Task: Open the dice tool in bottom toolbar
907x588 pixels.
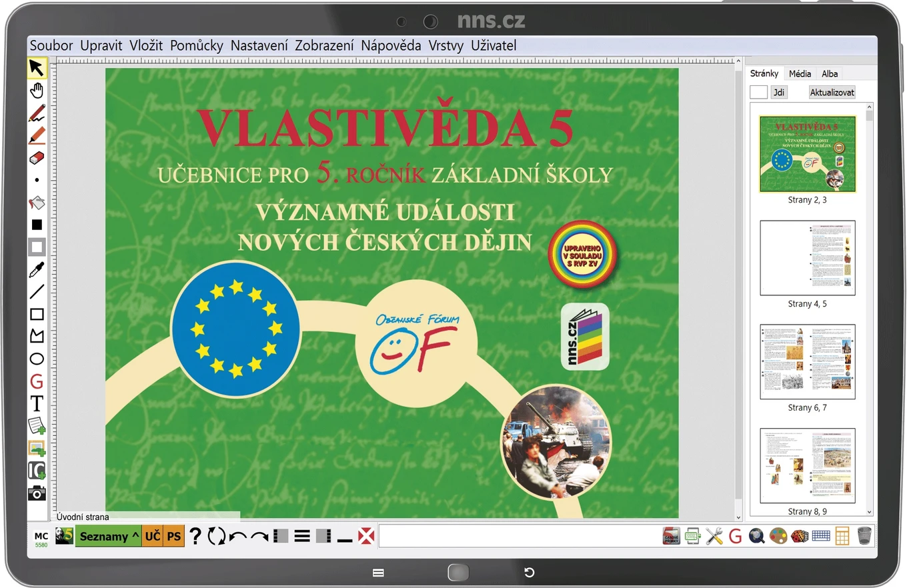Action: tap(800, 535)
